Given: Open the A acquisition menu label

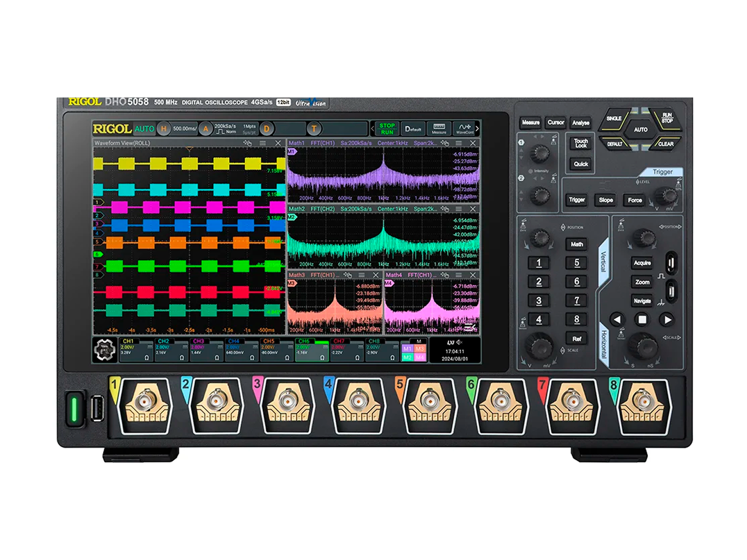Looking at the screenshot, I should (x=206, y=129).
